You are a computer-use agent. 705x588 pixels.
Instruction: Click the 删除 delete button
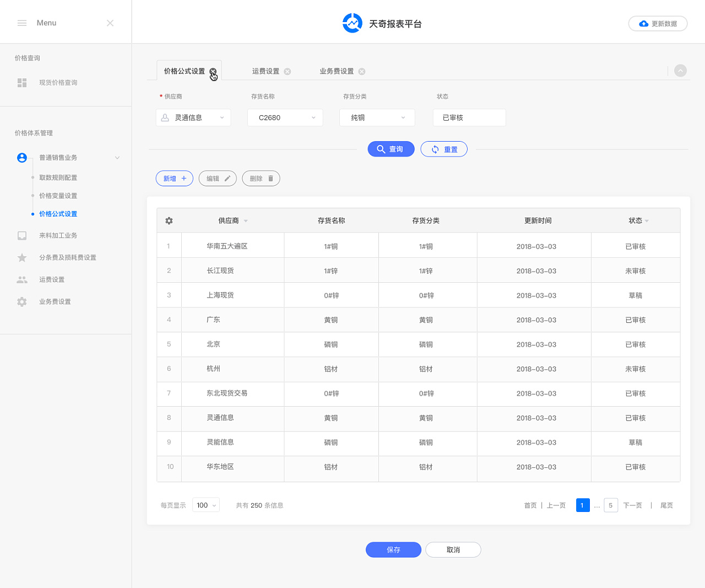(261, 179)
